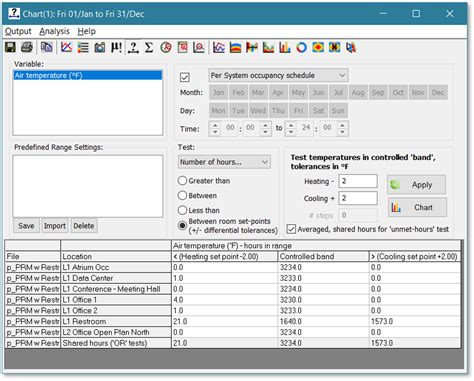The height and width of the screenshot is (381, 474).
Task: Click the Apply button
Action: tap(416, 184)
